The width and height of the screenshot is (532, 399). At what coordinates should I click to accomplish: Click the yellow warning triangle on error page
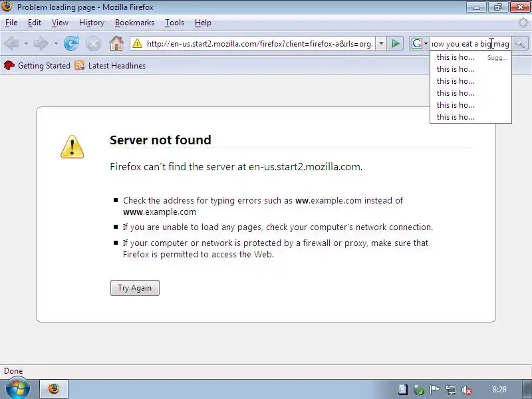click(x=72, y=147)
